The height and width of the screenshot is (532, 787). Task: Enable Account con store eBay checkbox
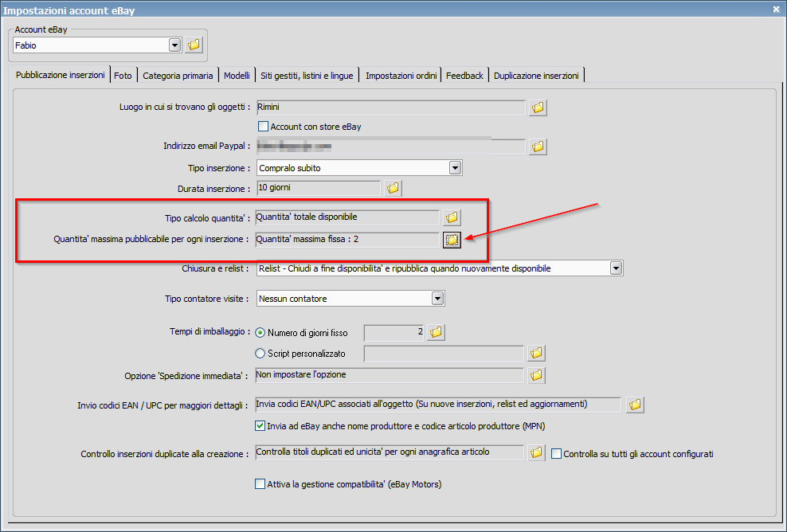point(263,127)
